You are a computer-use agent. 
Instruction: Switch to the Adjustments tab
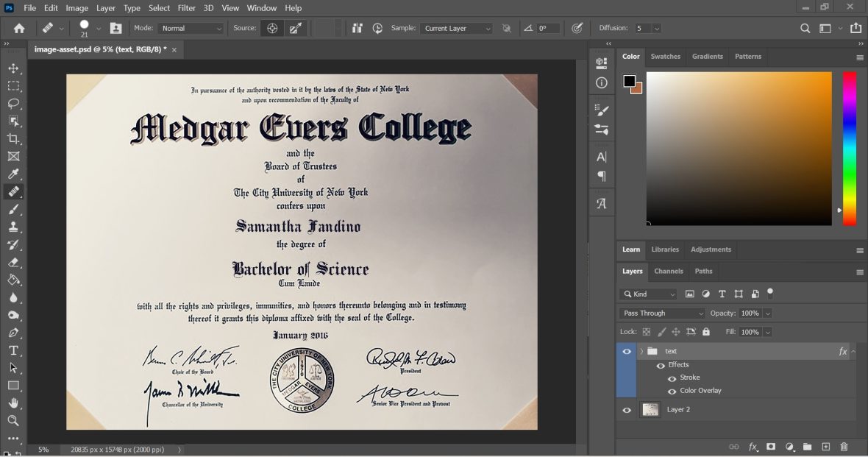pyautogui.click(x=711, y=249)
